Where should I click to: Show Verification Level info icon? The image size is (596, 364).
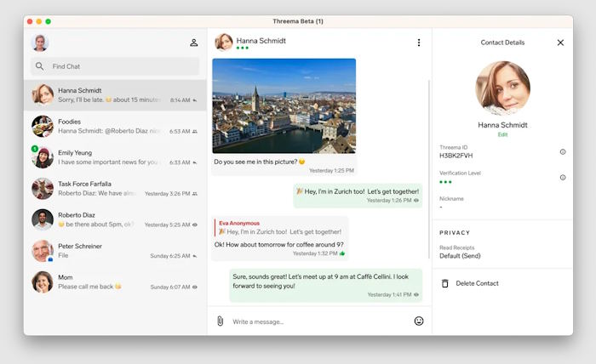click(563, 177)
